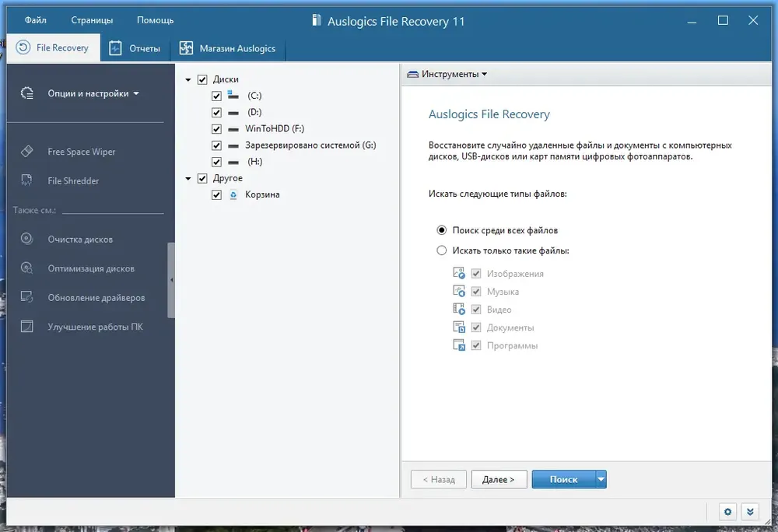Select Поиск среди всех файлов radio

pos(441,230)
